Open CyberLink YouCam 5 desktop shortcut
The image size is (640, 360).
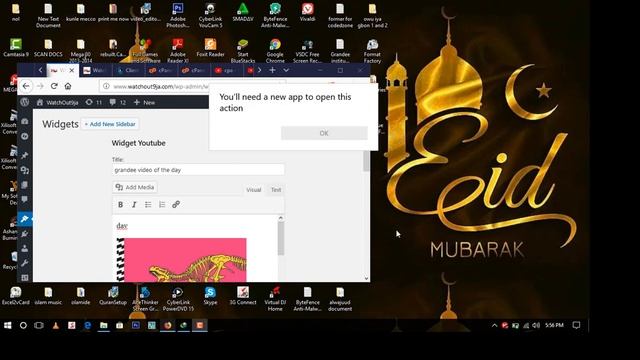coord(210,16)
